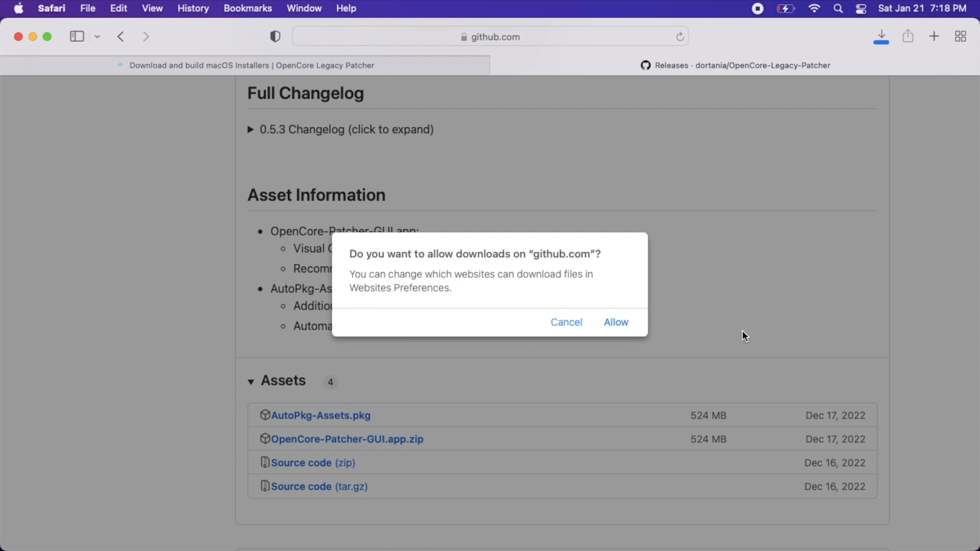Open the Help menu
980x551 pixels.
click(346, 8)
